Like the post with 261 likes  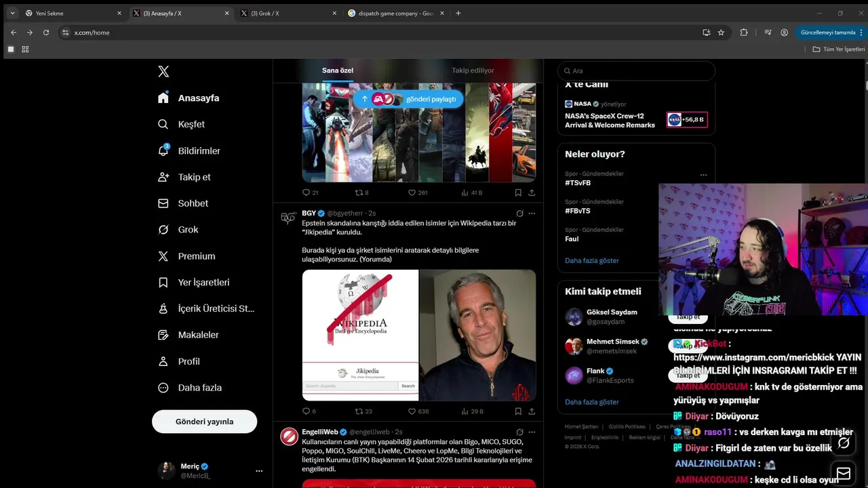tap(418, 192)
